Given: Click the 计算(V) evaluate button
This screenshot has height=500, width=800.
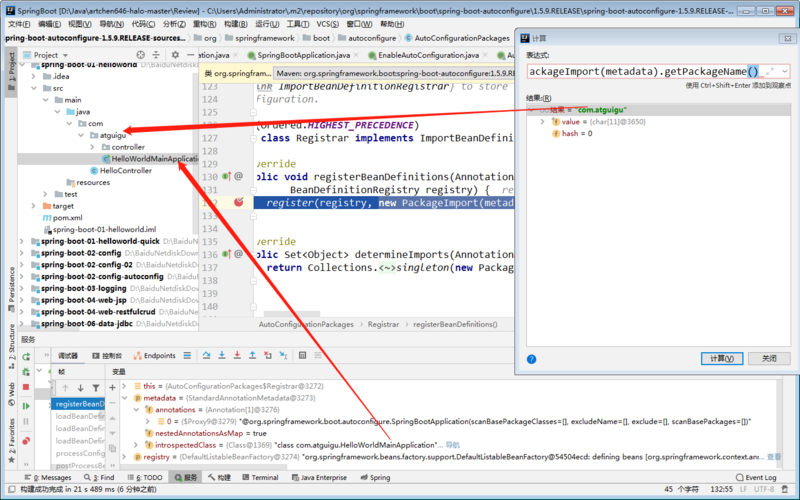Looking at the screenshot, I should point(721,359).
